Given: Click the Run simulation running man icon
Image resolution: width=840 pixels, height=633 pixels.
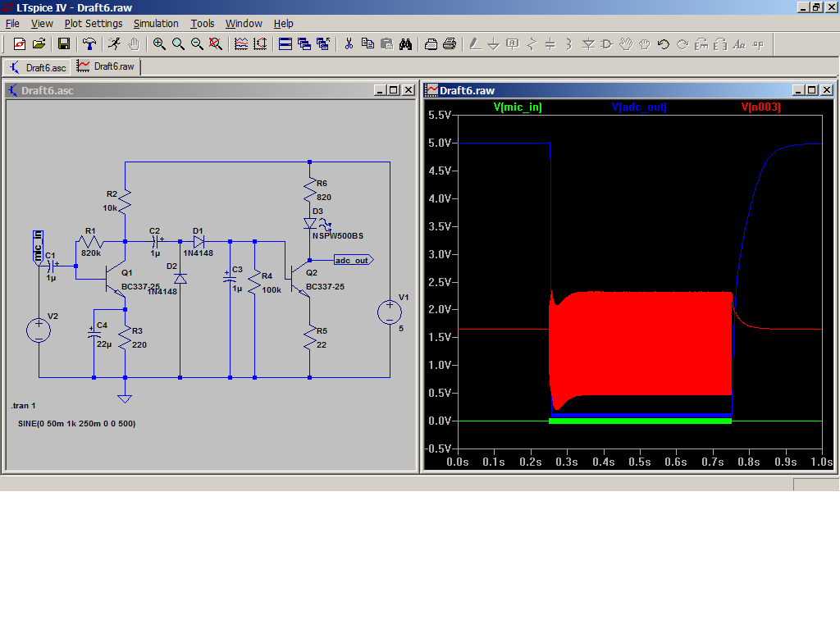Looking at the screenshot, I should 114,44.
